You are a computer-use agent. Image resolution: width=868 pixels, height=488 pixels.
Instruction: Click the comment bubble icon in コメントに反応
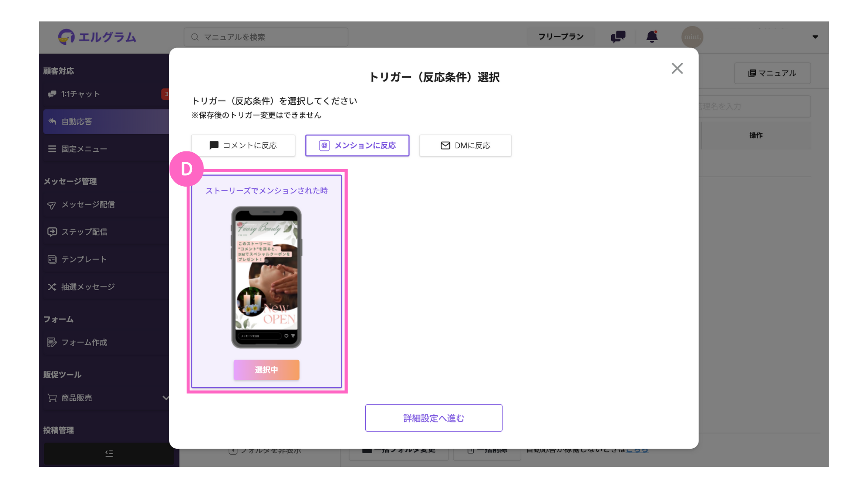[214, 145]
